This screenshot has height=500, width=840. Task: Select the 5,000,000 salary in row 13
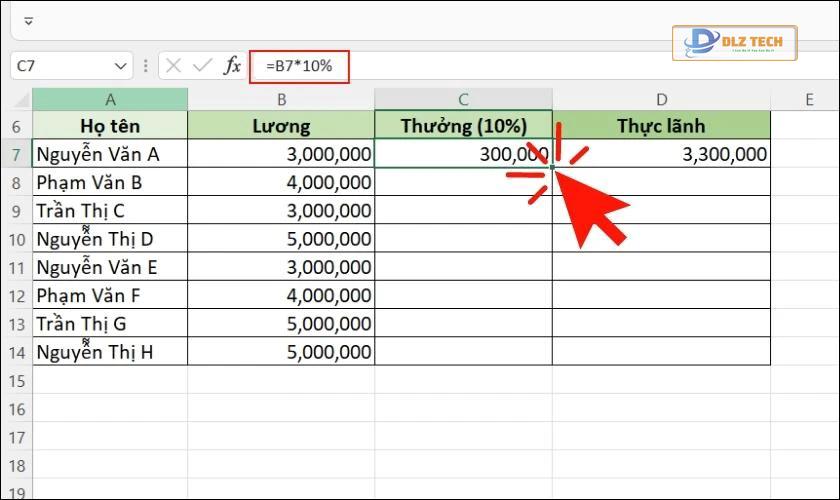point(281,323)
